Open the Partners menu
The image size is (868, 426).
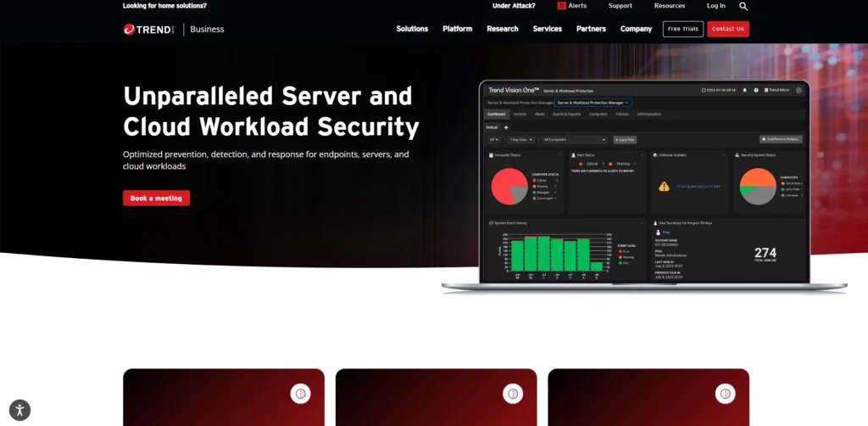pyautogui.click(x=591, y=29)
